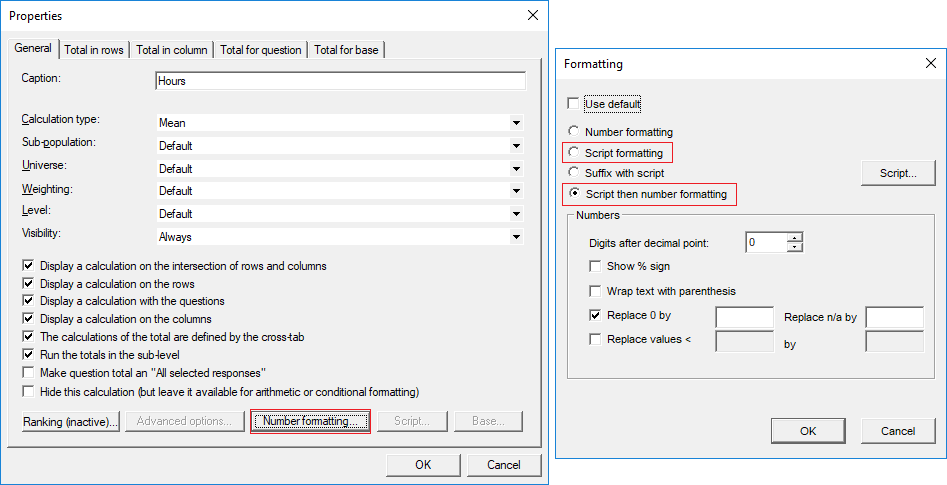Enable the Use default checkbox
Screen dimensions: 947x485
[x=573, y=104]
